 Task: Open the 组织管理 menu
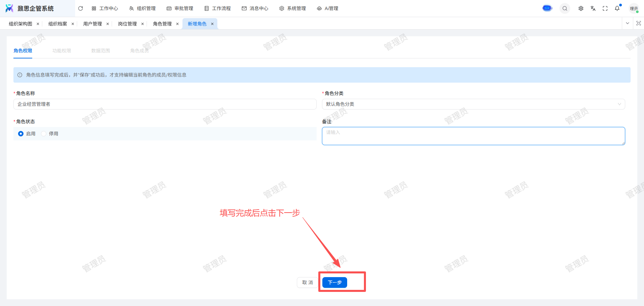click(x=143, y=8)
